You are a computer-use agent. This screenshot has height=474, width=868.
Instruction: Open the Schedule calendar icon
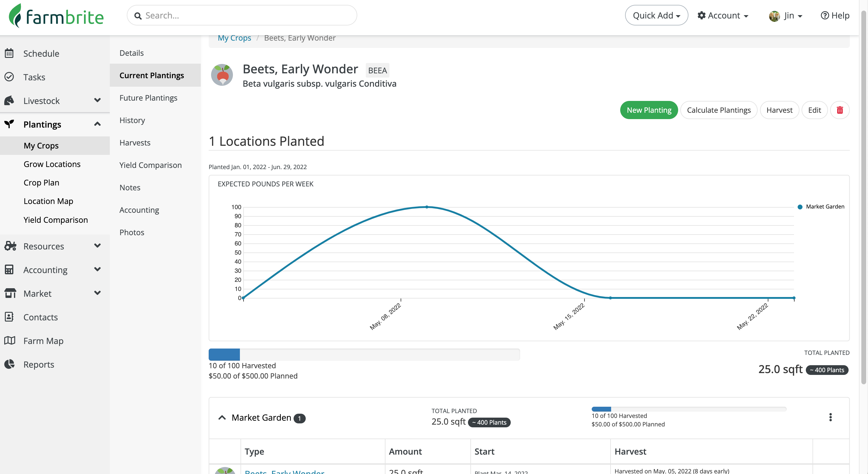point(9,53)
